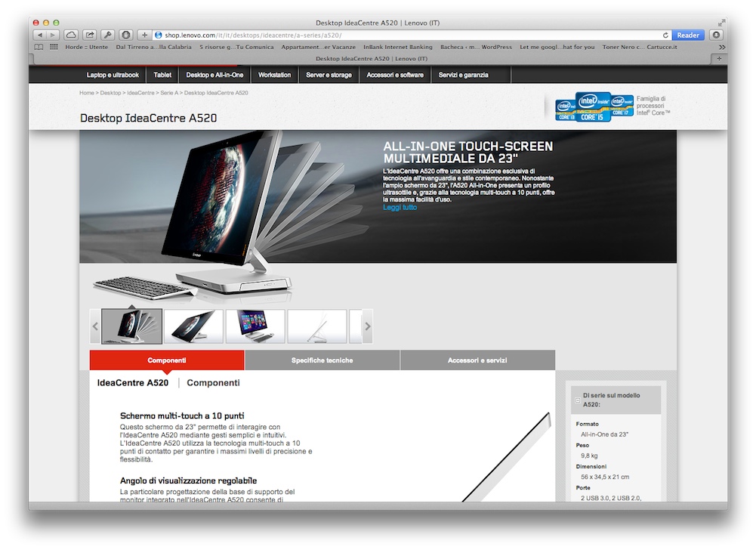Click the 'Serie A' breadcrumb link
The width and height of the screenshot is (756, 550).
coord(169,93)
